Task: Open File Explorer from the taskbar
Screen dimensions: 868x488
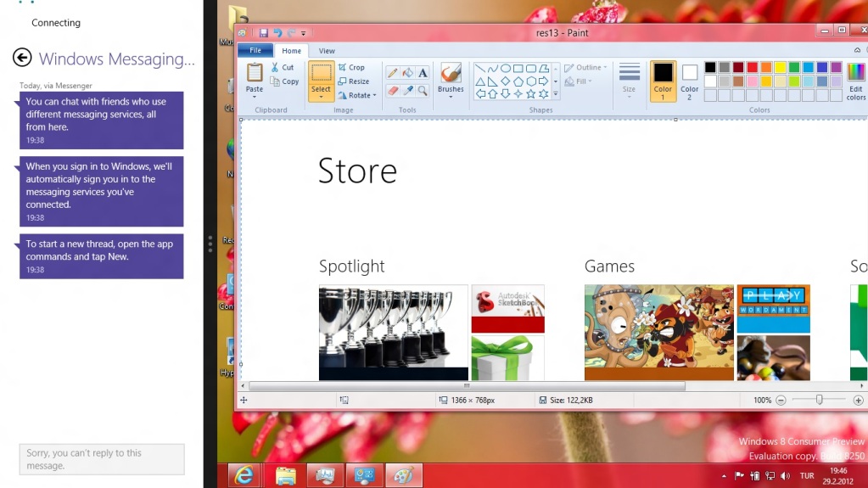Action: pyautogui.click(x=286, y=475)
